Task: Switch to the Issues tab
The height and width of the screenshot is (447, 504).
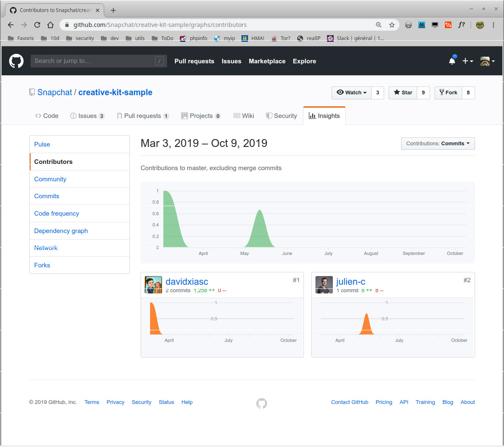Action: pyautogui.click(x=87, y=116)
